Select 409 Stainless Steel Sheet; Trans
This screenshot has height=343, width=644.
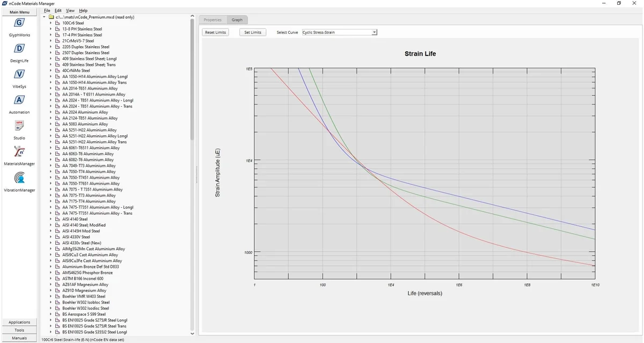[x=89, y=64]
